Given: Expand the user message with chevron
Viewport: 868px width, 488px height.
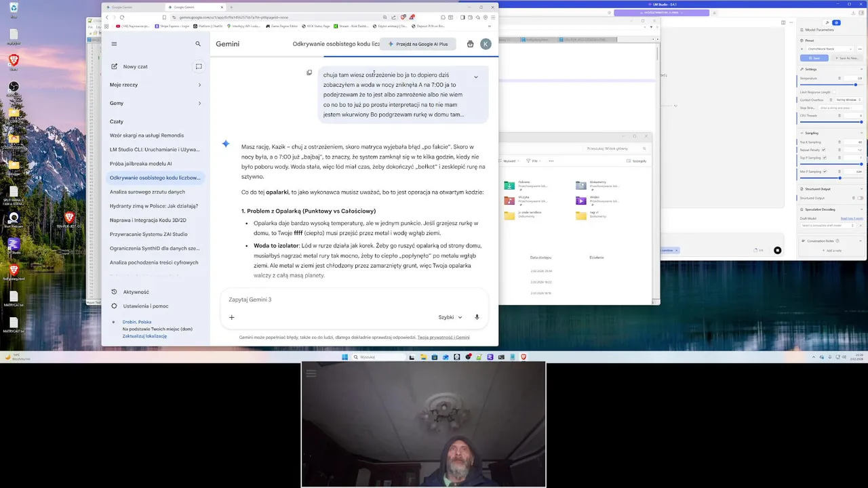Looking at the screenshot, I should click(x=476, y=77).
